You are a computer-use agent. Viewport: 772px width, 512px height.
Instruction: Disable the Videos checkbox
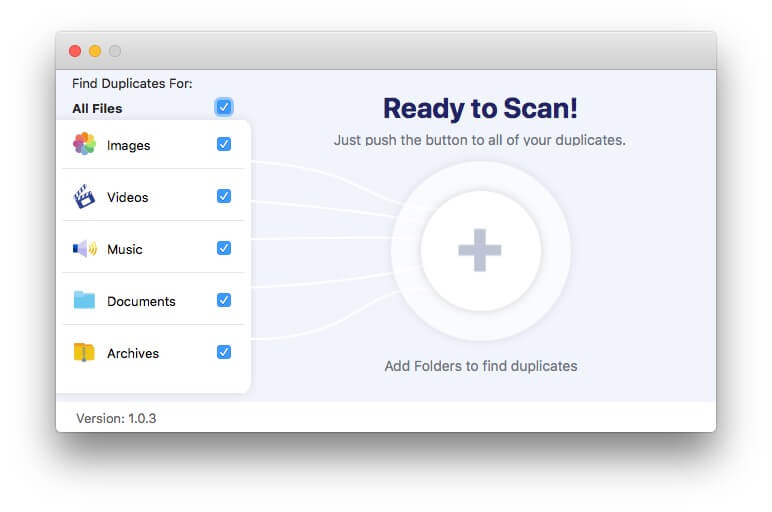pyautogui.click(x=224, y=196)
